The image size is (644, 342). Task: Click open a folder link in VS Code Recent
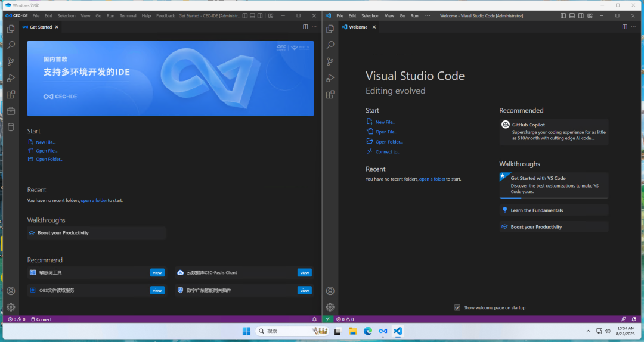coord(432,179)
